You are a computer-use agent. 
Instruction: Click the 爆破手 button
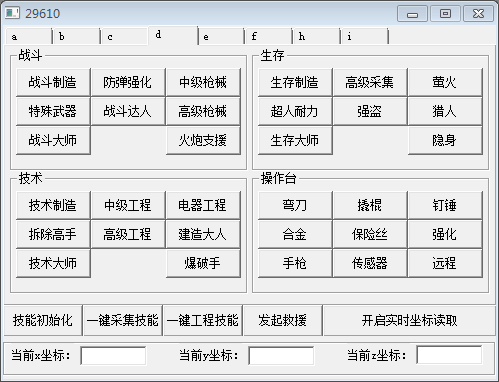click(x=203, y=263)
